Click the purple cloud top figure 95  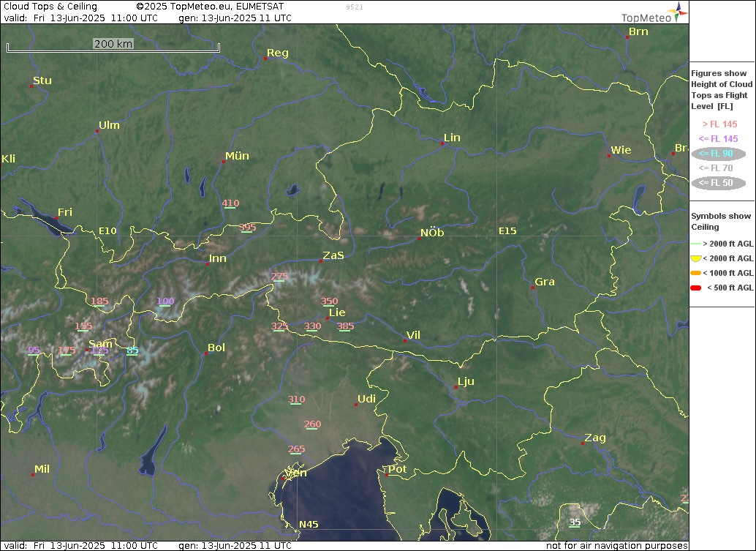coord(34,351)
